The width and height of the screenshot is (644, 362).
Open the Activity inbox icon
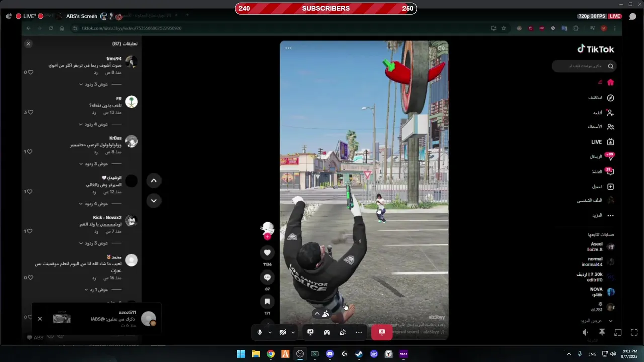tap(610, 171)
